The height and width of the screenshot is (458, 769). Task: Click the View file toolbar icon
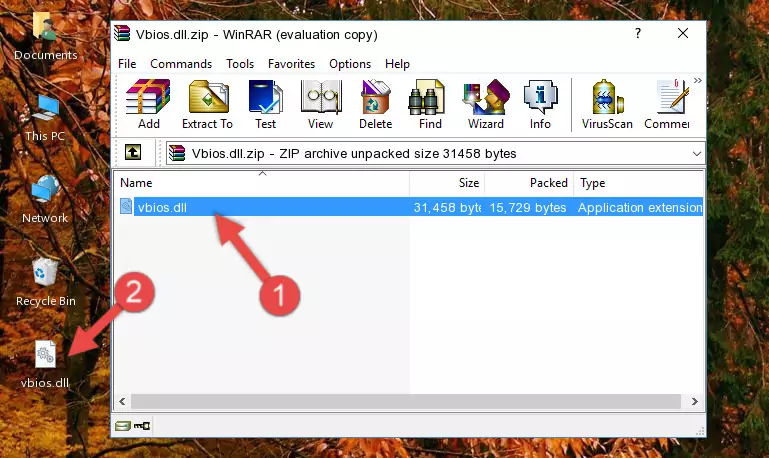tap(321, 104)
